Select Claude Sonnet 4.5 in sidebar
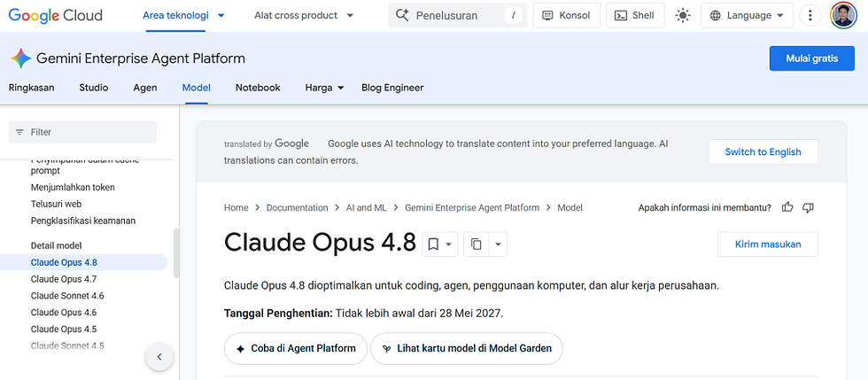The image size is (868, 380). 67,345
